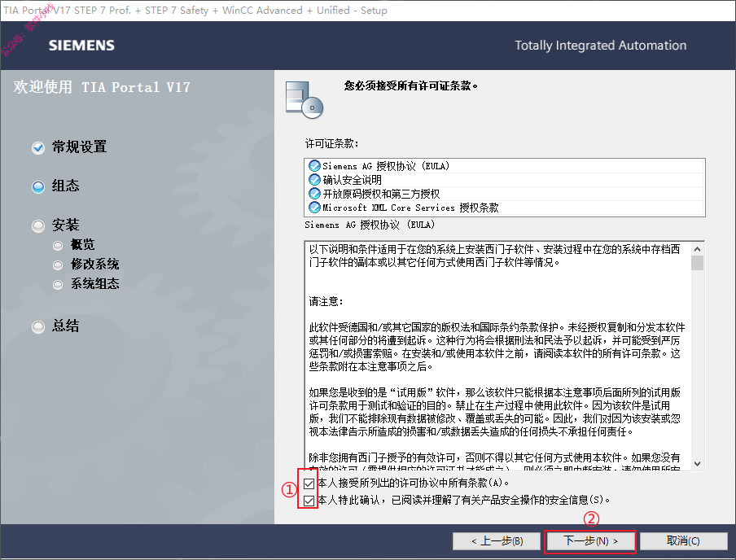
Task: Click the Totally Integrated Automation text
Action: (x=601, y=46)
